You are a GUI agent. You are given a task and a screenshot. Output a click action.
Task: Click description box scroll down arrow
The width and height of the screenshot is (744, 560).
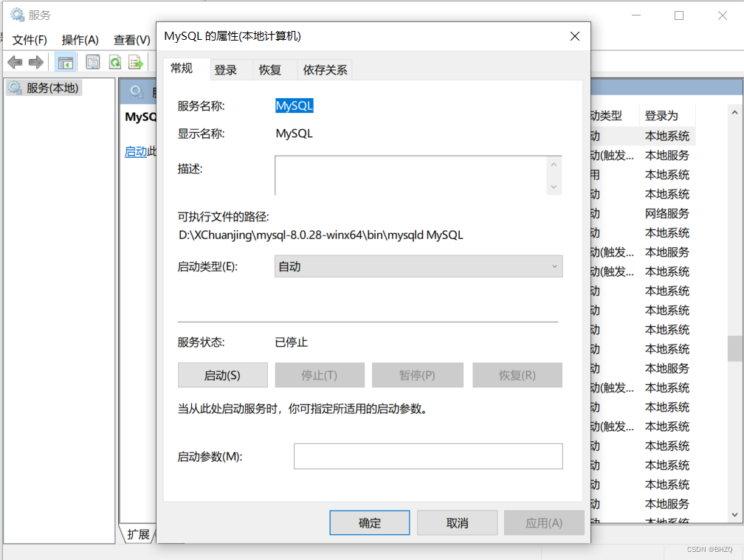[554, 187]
